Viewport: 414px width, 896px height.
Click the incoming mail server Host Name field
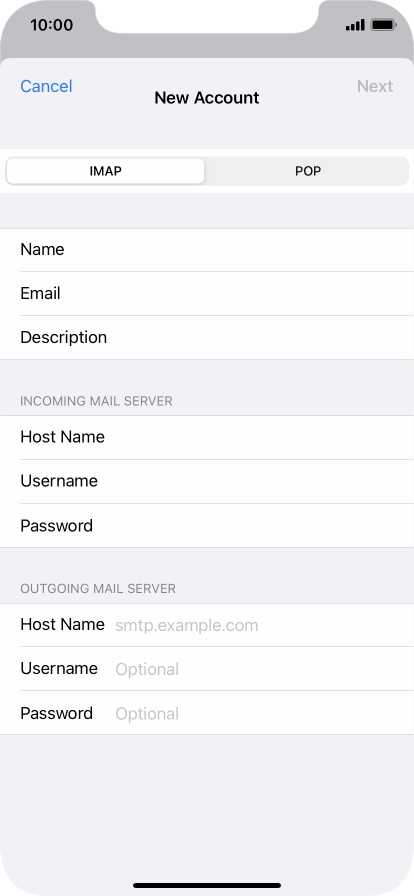[x=207, y=437]
